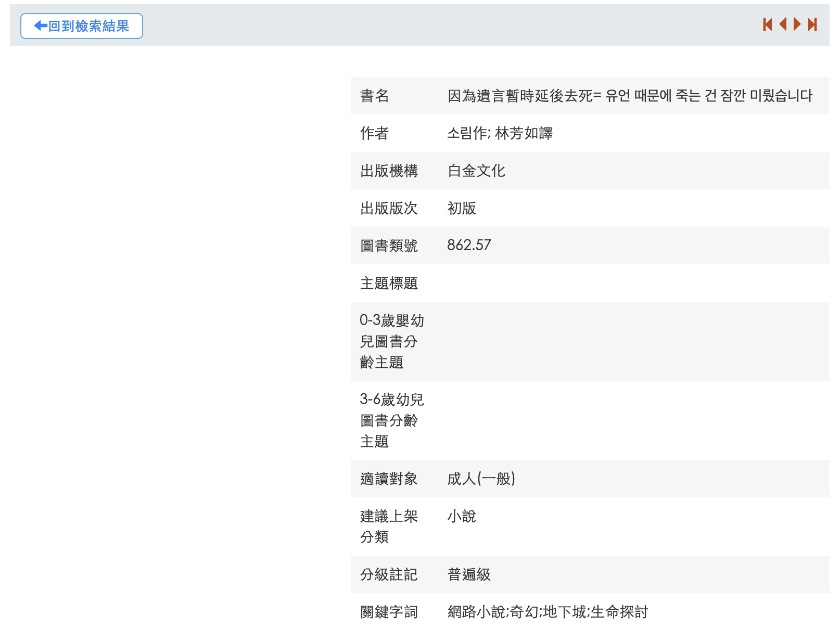
Task: Jump to the first record icon
Action: tap(767, 24)
